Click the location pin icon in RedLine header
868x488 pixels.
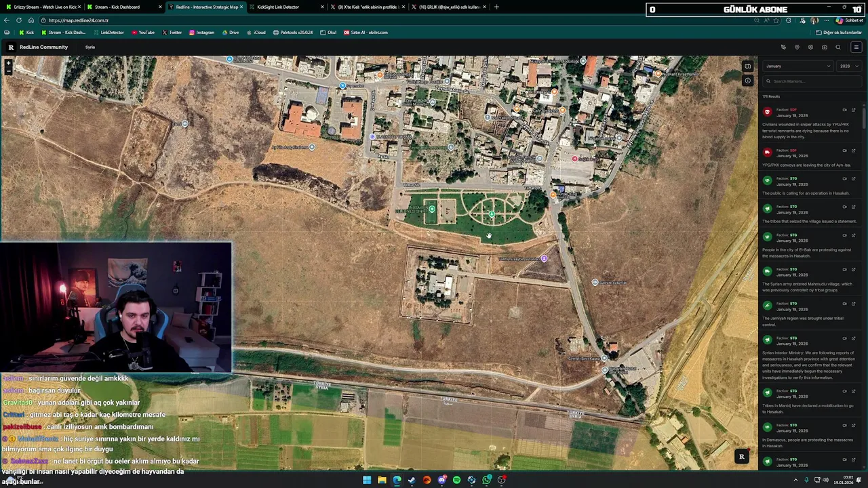pyautogui.click(x=797, y=47)
